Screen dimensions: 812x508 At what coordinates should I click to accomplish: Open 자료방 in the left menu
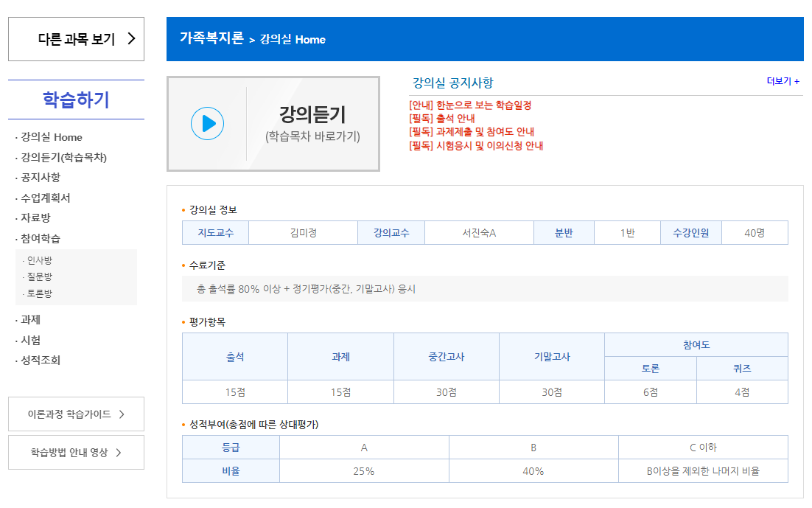pyautogui.click(x=35, y=218)
